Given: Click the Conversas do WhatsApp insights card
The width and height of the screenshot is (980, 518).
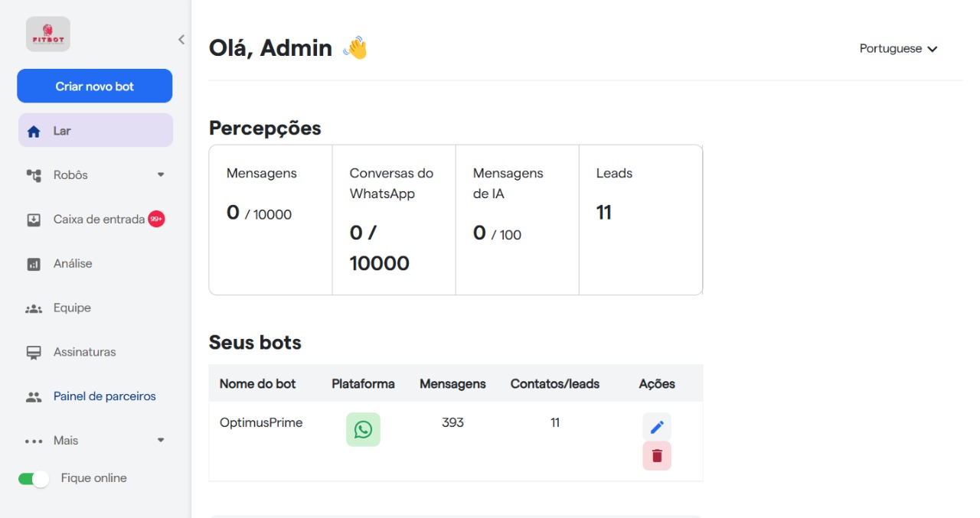Looking at the screenshot, I should (394, 220).
